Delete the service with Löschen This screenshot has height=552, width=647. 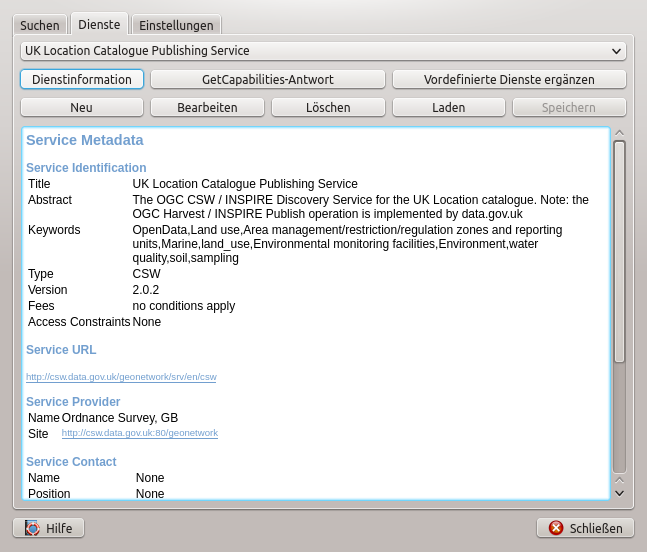coord(328,107)
